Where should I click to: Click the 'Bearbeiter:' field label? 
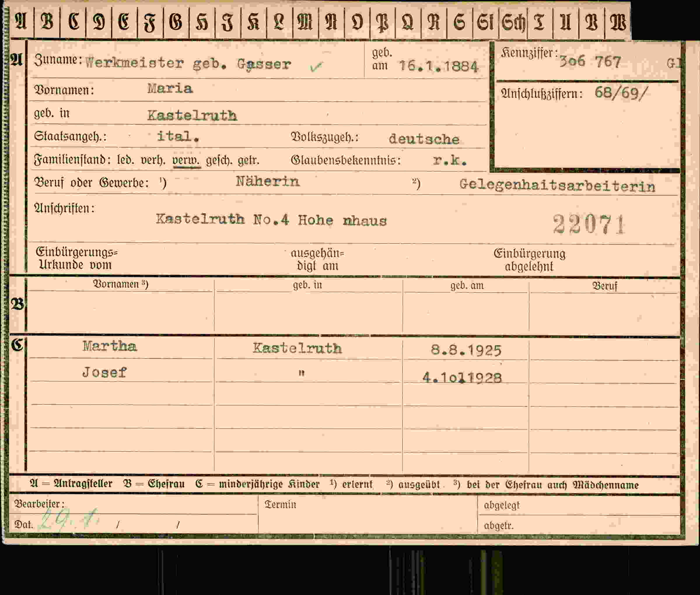pos(39,504)
